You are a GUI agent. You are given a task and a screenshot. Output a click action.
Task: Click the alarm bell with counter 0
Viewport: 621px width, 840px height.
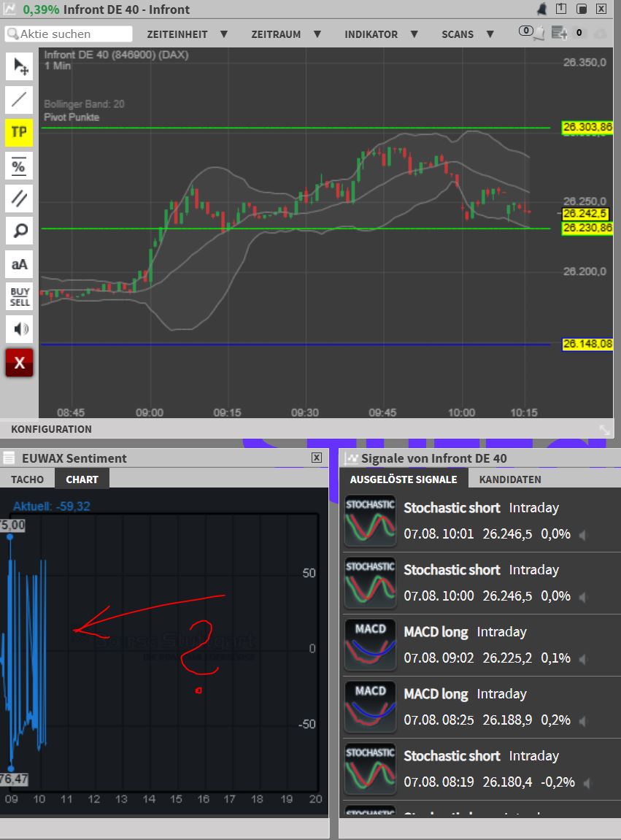point(531,32)
